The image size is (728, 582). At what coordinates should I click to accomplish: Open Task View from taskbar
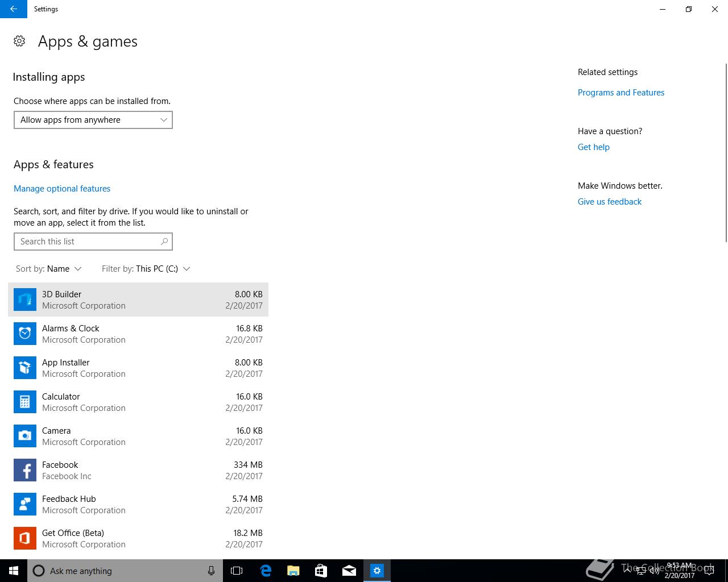(x=237, y=571)
